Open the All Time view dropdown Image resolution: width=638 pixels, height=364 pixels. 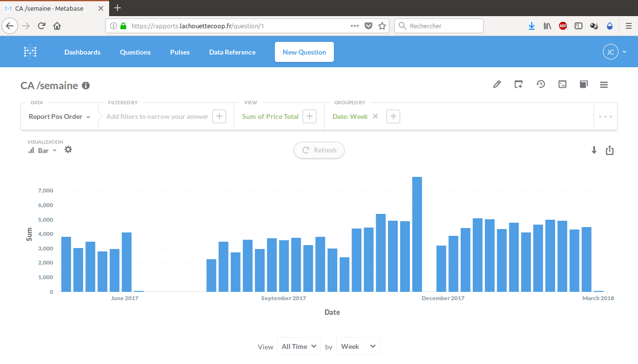299,346
